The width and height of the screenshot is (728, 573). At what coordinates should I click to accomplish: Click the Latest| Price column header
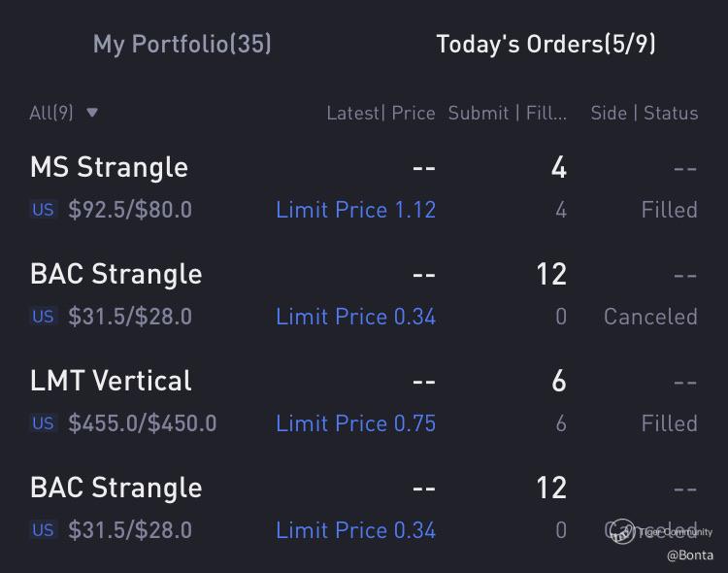pyautogui.click(x=381, y=114)
